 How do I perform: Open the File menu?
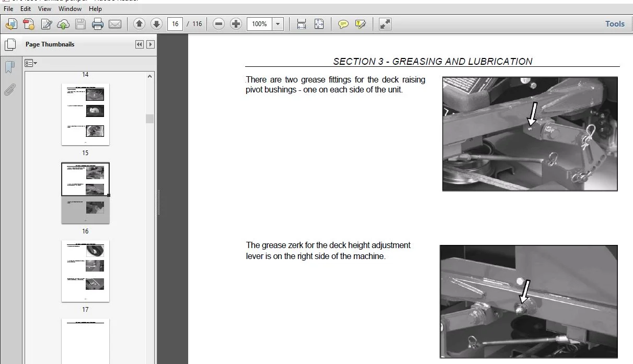point(8,9)
